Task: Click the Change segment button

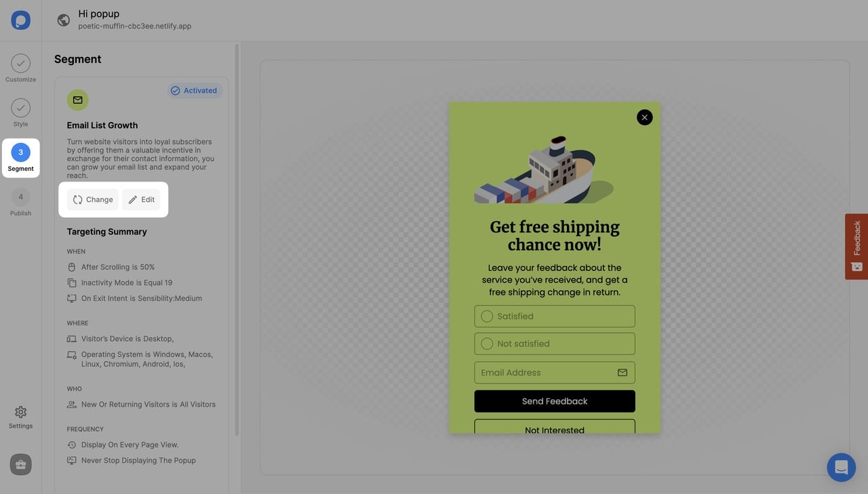Action: coord(92,199)
